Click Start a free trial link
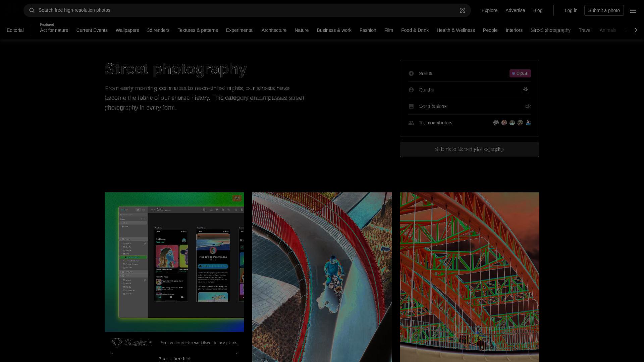 point(174,359)
